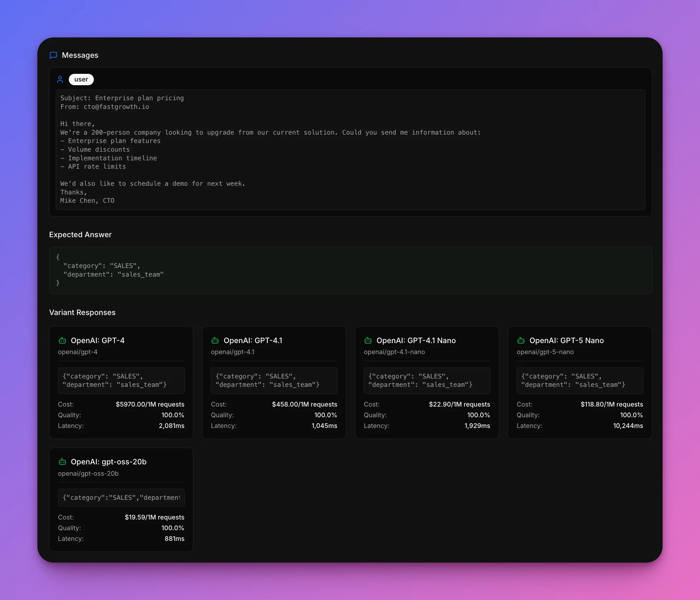Viewport: 700px width, 600px height.
Task: Click the Variant Responses heading
Action: tap(82, 312)
